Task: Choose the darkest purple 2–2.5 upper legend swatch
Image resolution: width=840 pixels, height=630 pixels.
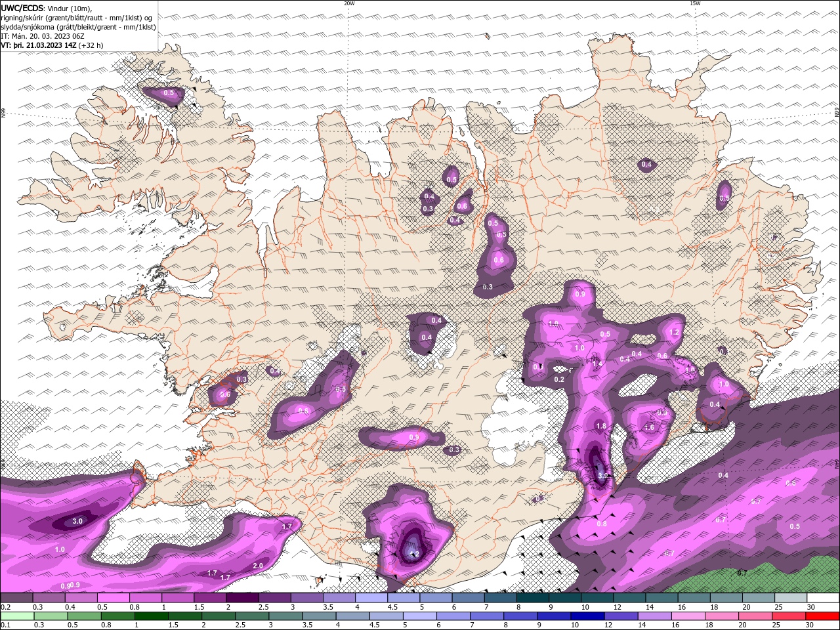Action: click(241, 598)
